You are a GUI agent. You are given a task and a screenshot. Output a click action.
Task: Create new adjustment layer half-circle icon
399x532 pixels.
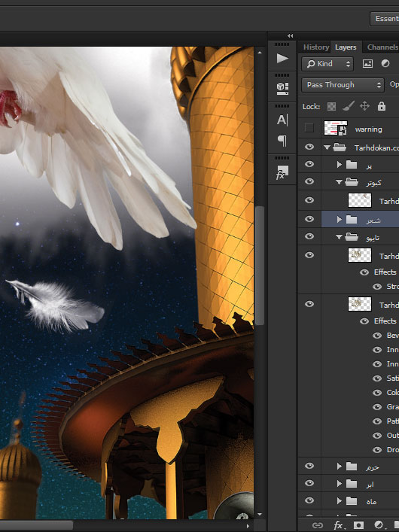pyautogui.click(x=379, y=525)
